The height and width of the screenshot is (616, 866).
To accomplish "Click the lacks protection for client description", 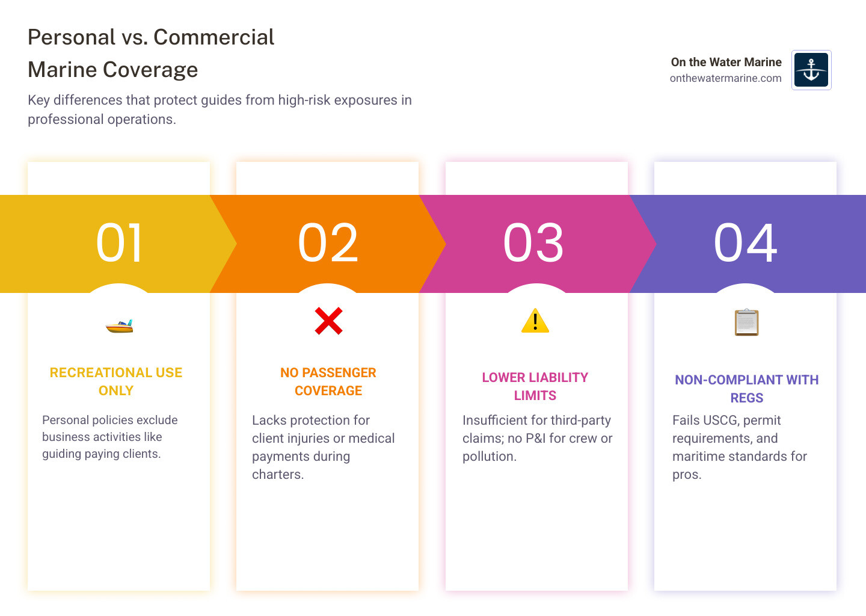I will pyautogui.click(x=323, y=447).
